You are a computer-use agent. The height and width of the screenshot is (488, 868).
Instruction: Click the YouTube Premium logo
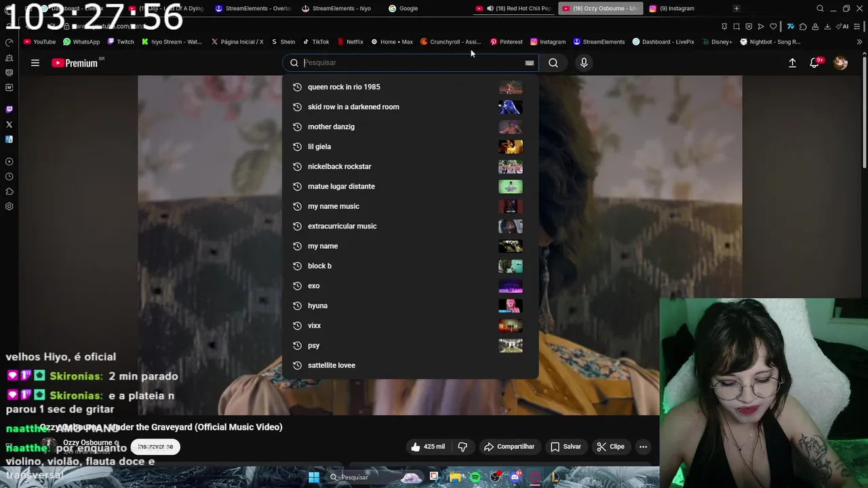tap(75, 63)
